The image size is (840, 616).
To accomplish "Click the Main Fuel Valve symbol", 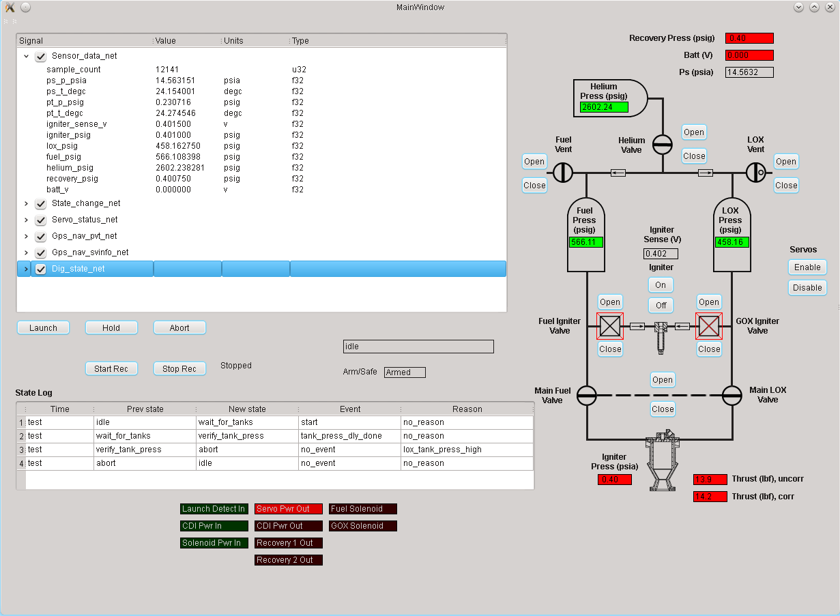I will (586, 394).
